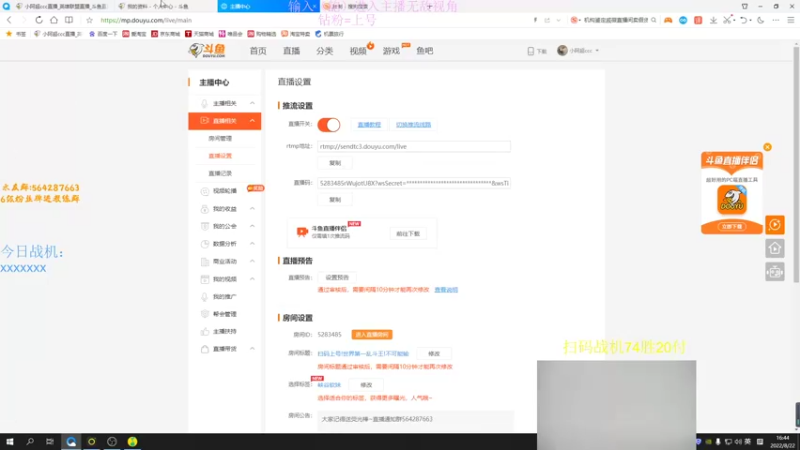Viewport: 800px width, 450px height.
Task: Open 视频 in the top navigation
Action: [358, 51]
